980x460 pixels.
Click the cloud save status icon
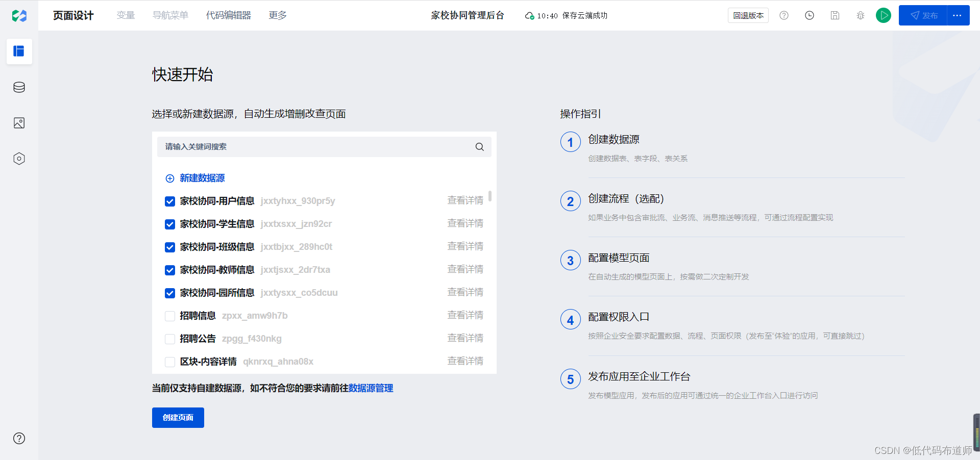pos(529,16)
